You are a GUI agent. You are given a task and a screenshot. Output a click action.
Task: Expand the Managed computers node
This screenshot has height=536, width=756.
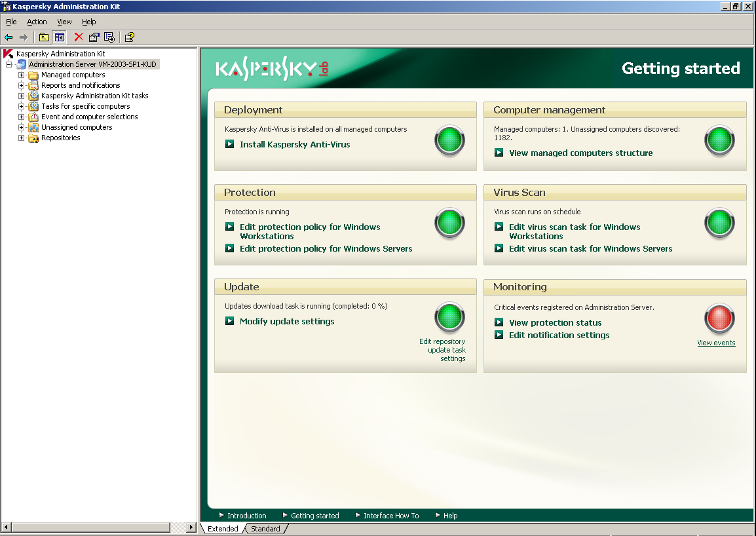pyautogui.click(x=21, y=75)
